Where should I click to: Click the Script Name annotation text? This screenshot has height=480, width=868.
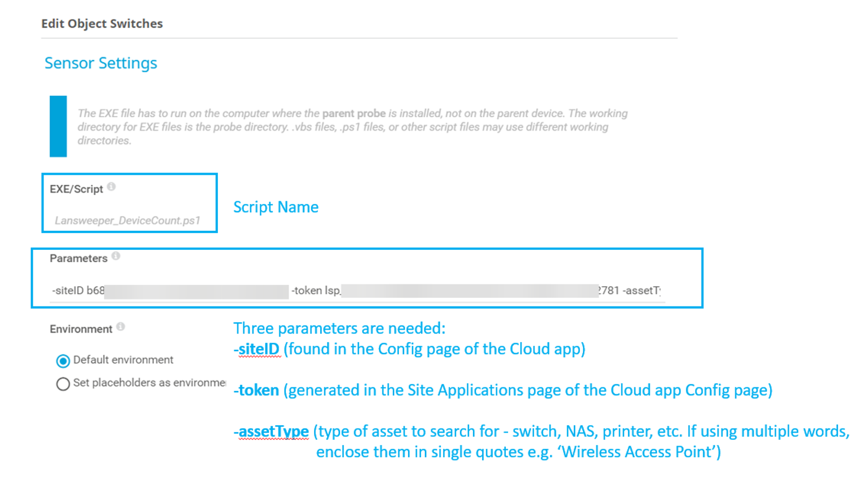(276, 207)
